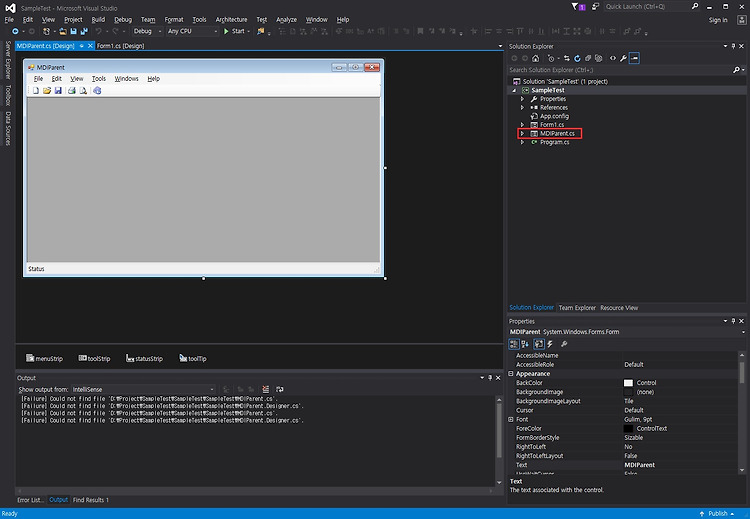Navigate backward with toolbar arrow
This screenshot has height=519, width=750.
[15, 31]
